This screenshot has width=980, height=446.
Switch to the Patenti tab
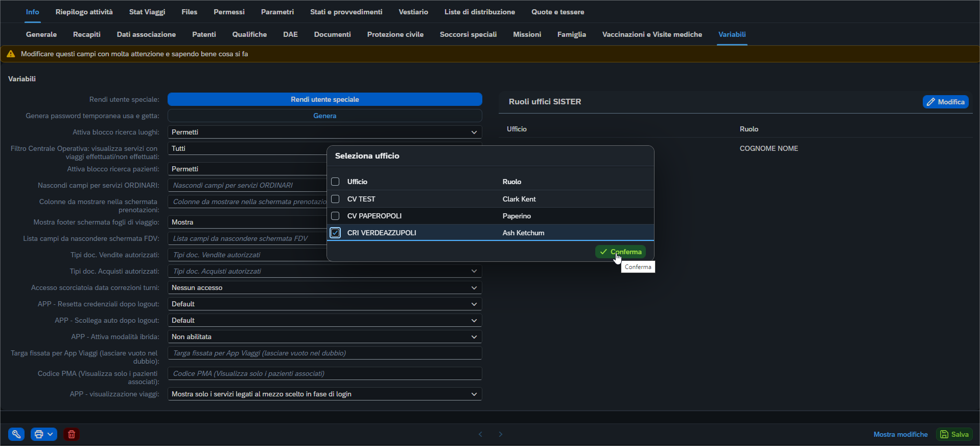tap(204, 34)
